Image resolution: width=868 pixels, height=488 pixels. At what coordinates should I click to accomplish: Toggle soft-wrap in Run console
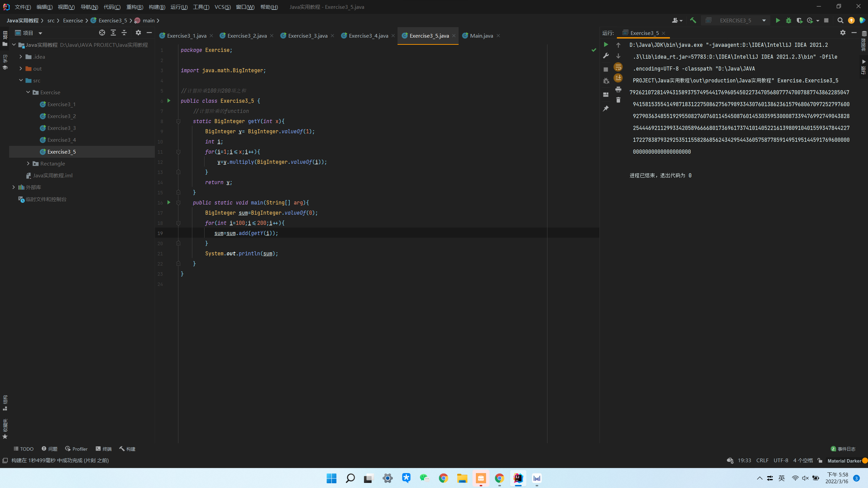click(618, 67)
